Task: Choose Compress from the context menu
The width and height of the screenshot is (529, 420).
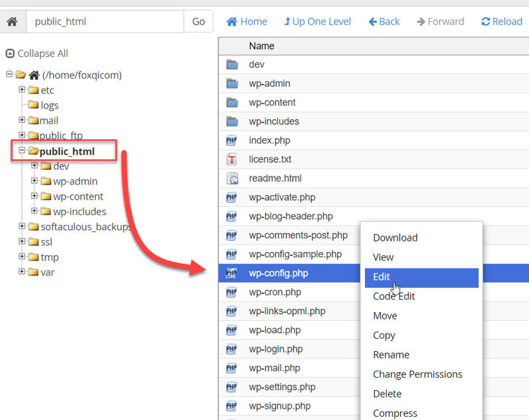Action: [x=395, y=413]
